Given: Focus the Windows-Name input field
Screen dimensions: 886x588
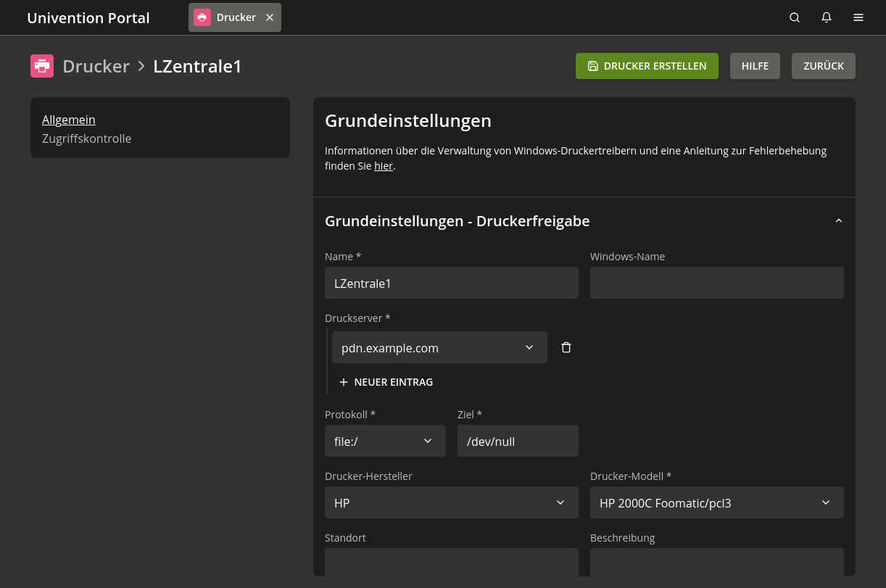Looking at the screenshot, I should tap(716, 283).
